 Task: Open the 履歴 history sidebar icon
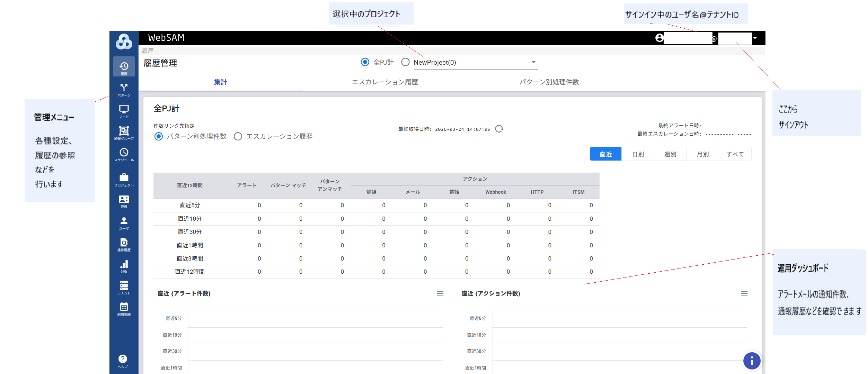pos(124,67)
